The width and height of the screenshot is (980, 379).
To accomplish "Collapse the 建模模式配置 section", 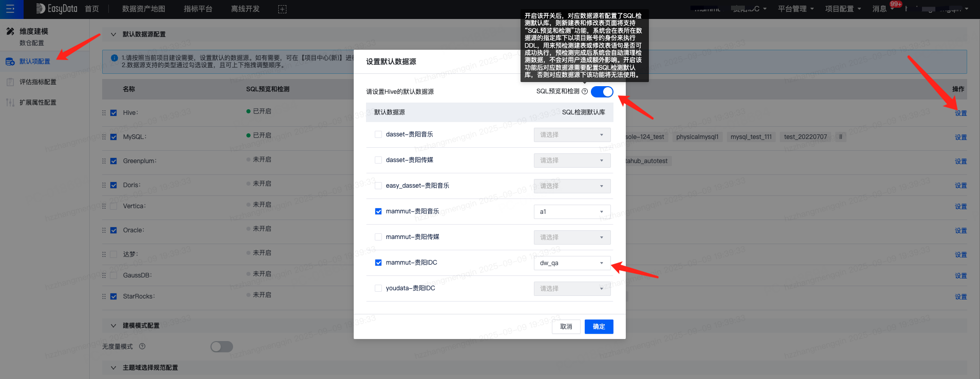I will click(113, 326).
